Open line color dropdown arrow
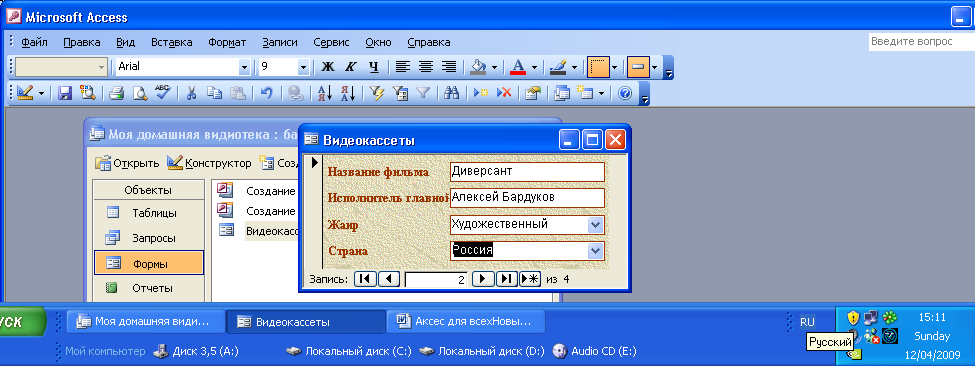 point(574,67)
